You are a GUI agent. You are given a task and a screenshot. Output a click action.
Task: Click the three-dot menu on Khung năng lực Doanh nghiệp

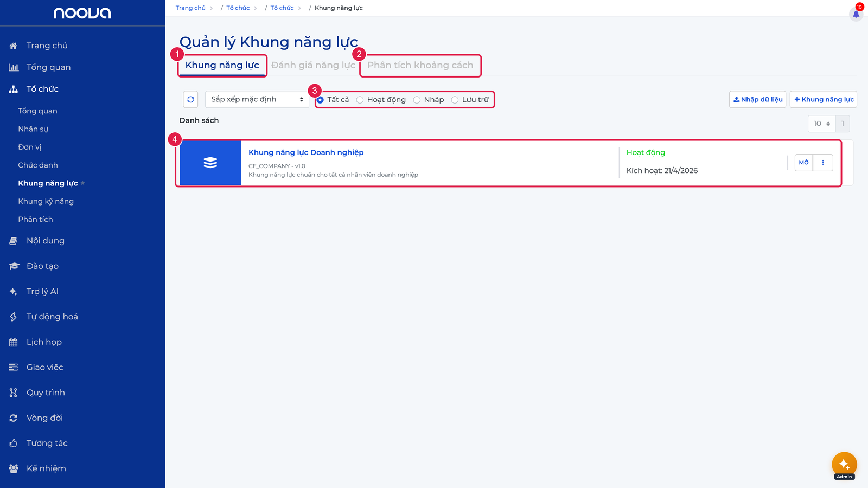[x=823, y=163]
